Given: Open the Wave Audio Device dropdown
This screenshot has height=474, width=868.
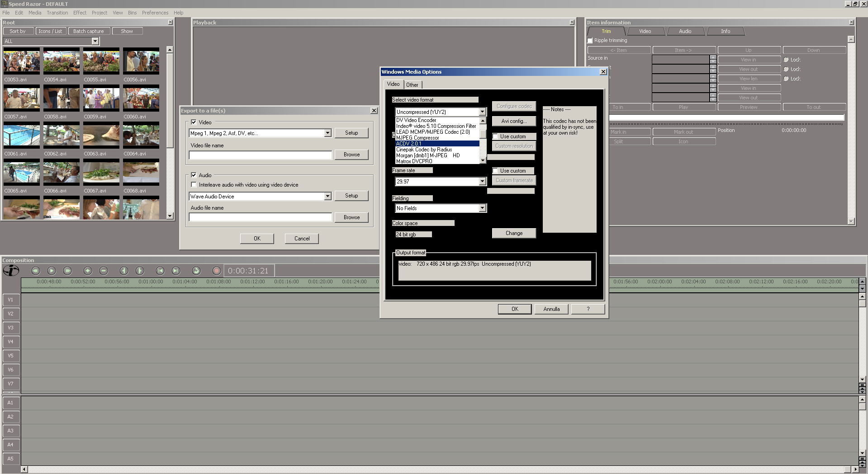Looking at the screenshot, I should point(327,197).
